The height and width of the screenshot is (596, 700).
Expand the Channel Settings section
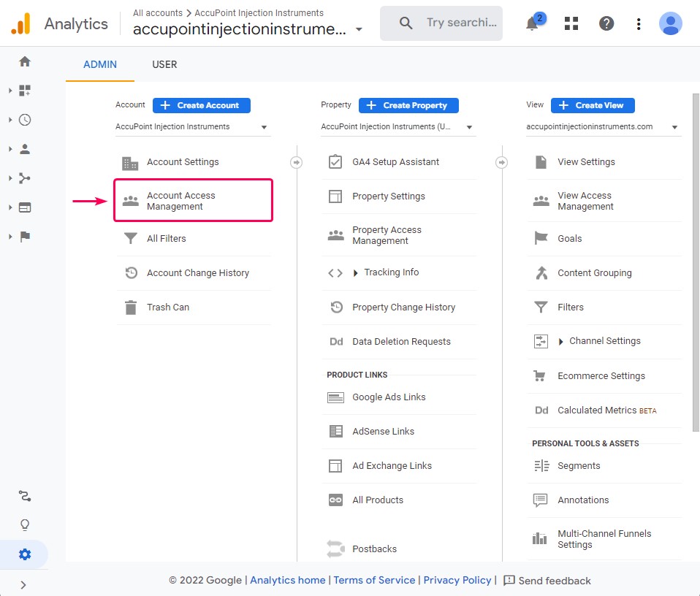pyautogui.click(x=560, y=342)
